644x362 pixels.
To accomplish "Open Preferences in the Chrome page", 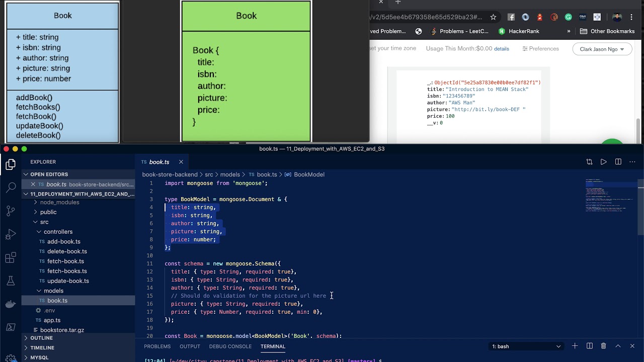I will point(540,49).
